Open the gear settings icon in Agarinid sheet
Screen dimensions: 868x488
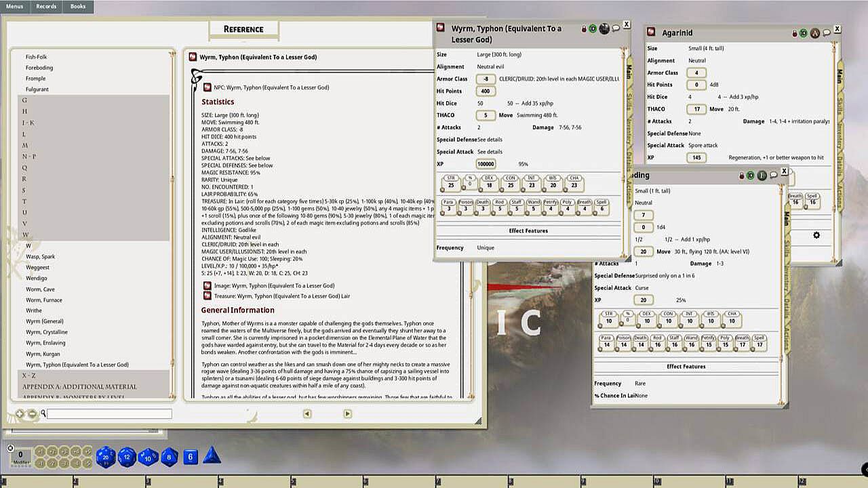point(816,235)
